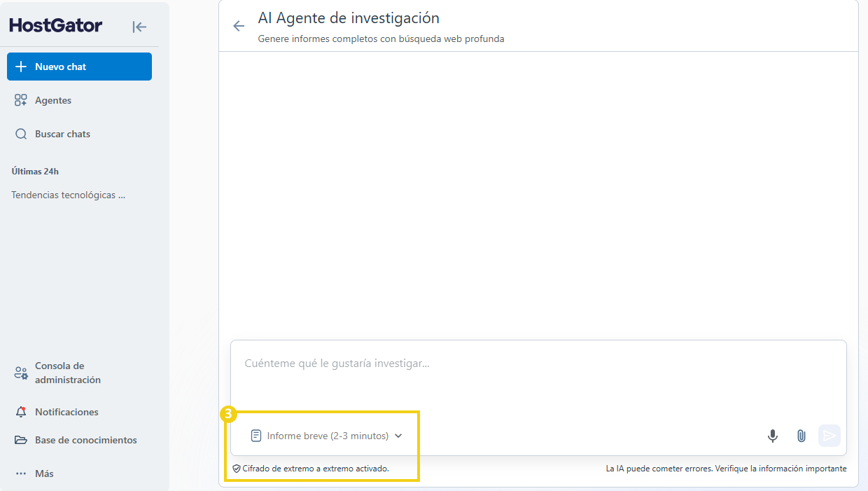Click the send message arrow button
Image resolution: width=868 pixels, height=491 pixels.
(x=829, y=436)
